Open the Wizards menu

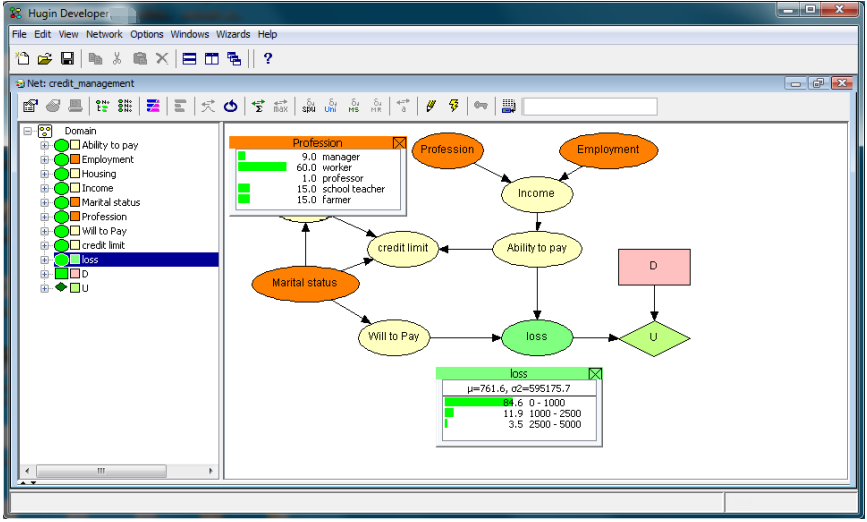click(x=233, y=34)
